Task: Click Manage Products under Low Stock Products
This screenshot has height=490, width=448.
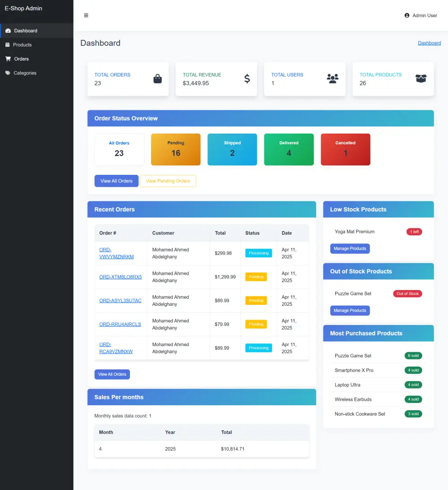Action: tap(350, 248)
